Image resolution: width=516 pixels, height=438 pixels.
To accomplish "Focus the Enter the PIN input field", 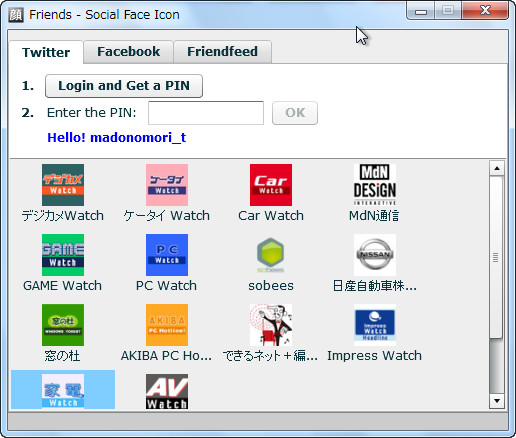I will (206, 113).
